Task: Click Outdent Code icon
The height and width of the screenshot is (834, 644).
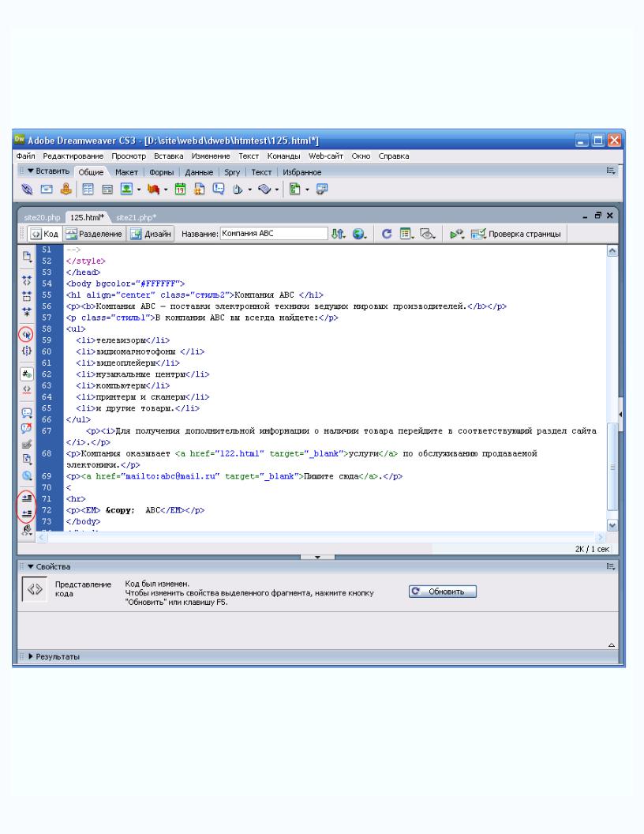Action: 27,514
